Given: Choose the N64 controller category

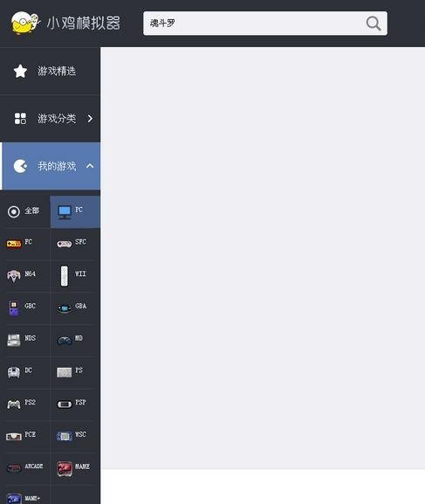Looking at the screenshot, I should tap(25, 276).
